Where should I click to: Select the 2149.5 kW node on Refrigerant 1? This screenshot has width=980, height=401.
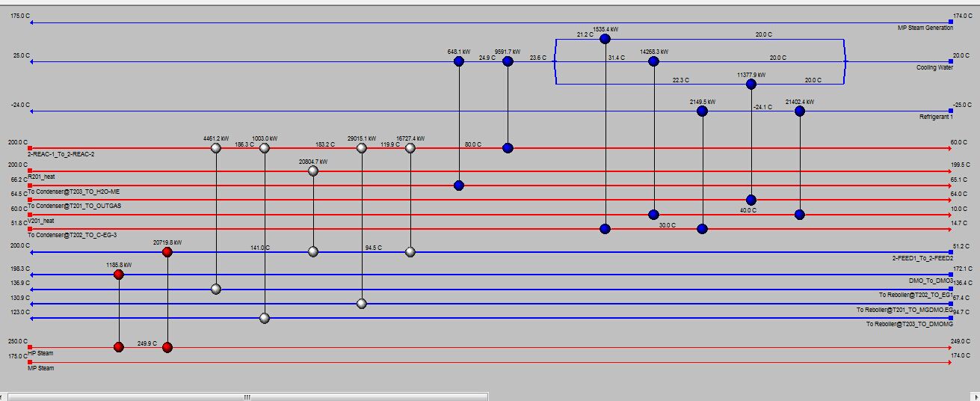tap(702, 111)
